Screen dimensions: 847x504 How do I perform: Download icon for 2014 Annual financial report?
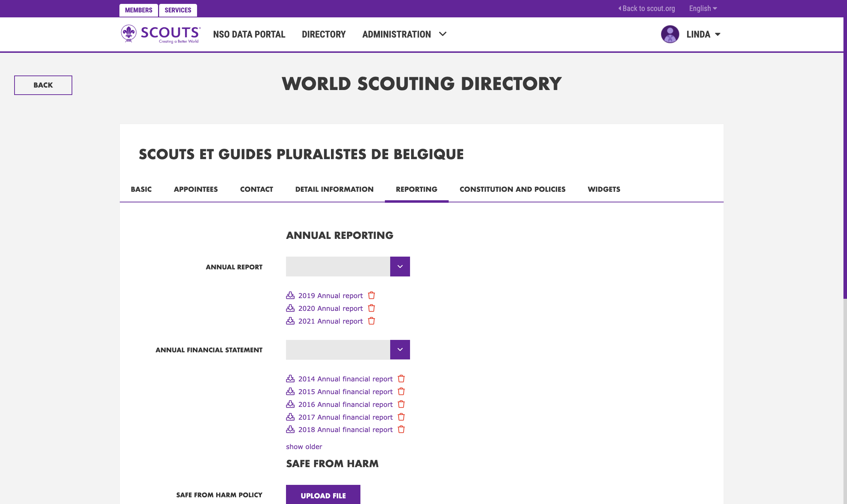click(290, 379)
